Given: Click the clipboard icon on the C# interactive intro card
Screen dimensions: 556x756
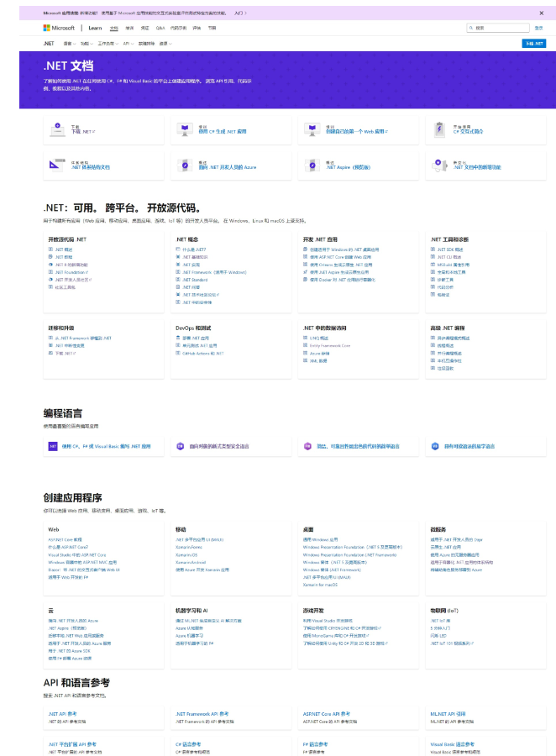Looking at the screenshot, I should (439, 129).
